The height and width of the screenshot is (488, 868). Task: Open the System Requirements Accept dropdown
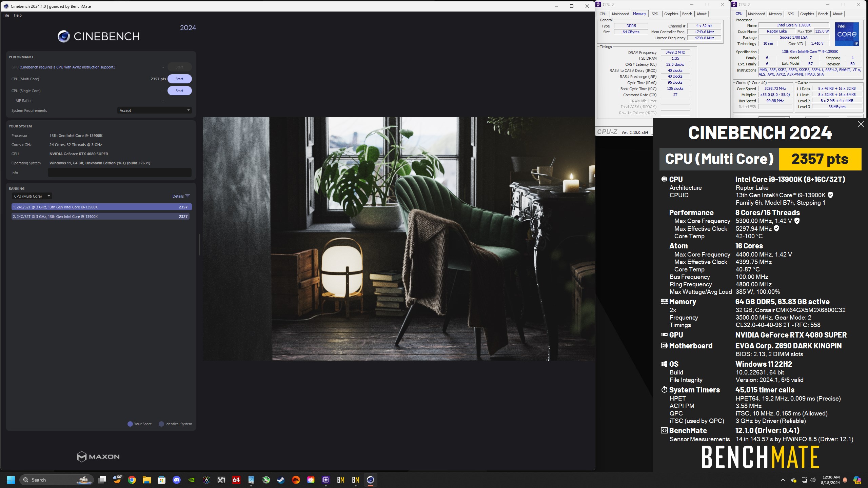155,110
